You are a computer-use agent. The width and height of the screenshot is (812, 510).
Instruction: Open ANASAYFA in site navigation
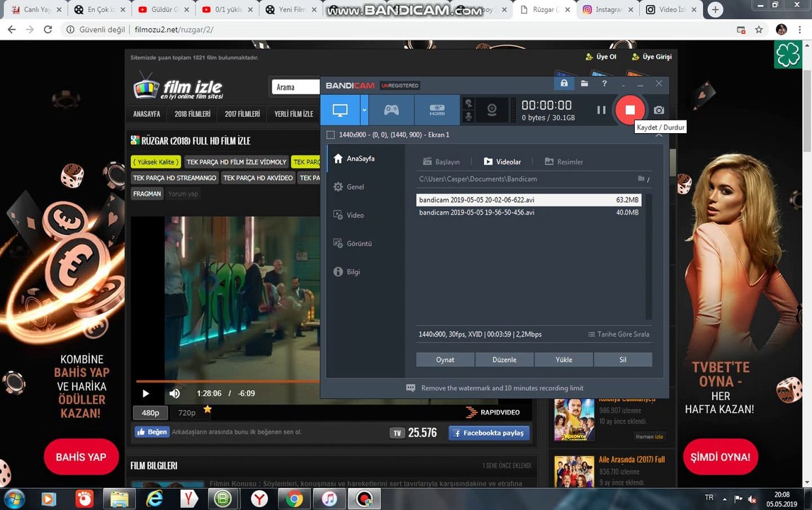coord(147,114)
